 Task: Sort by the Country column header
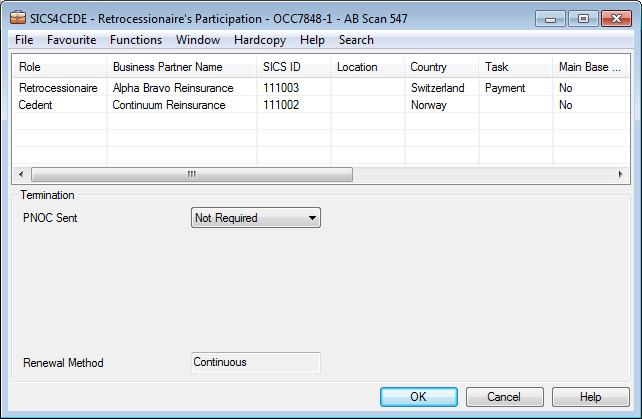click(441, 67)
